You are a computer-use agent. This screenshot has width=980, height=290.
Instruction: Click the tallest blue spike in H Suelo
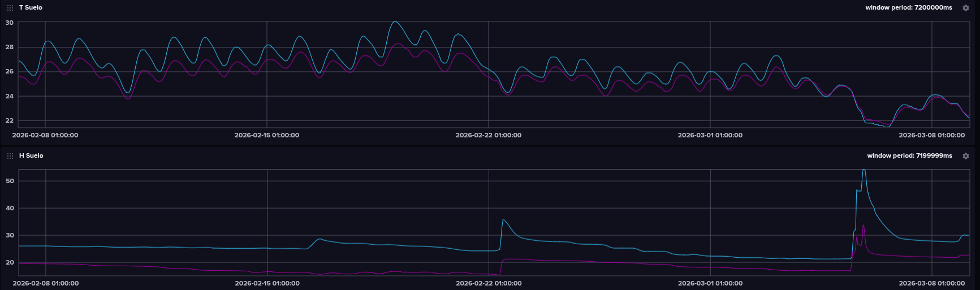pyautogui.click(x=864, y=170)
